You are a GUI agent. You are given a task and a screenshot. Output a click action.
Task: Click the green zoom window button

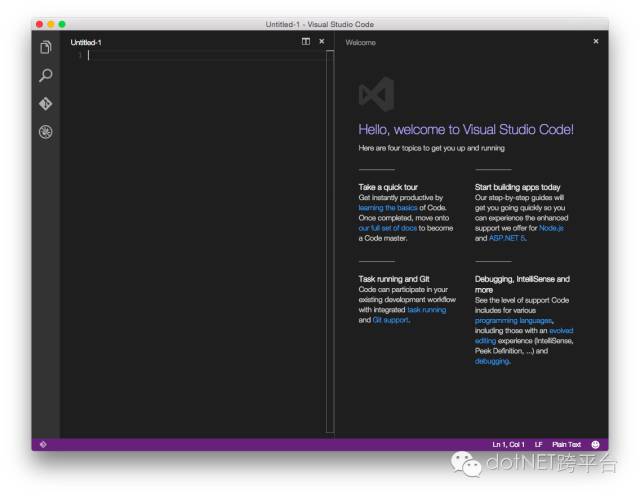coord(62,24)
